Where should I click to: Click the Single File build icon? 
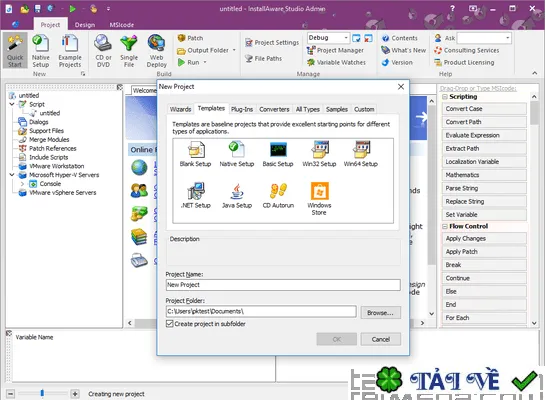(x=129, y=51)
